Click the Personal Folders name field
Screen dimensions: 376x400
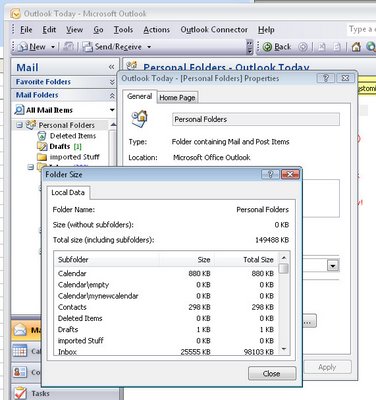click(x=256, y=119)
